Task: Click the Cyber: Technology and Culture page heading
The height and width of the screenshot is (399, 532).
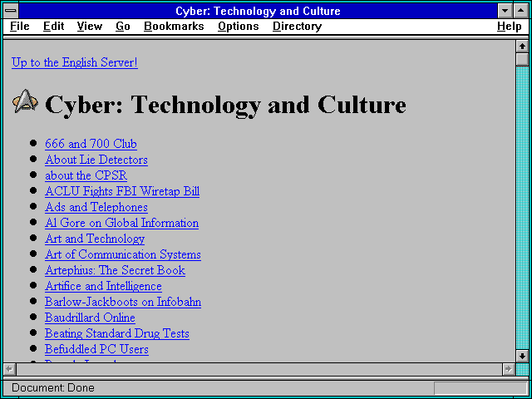Action: tap(225, 105)
